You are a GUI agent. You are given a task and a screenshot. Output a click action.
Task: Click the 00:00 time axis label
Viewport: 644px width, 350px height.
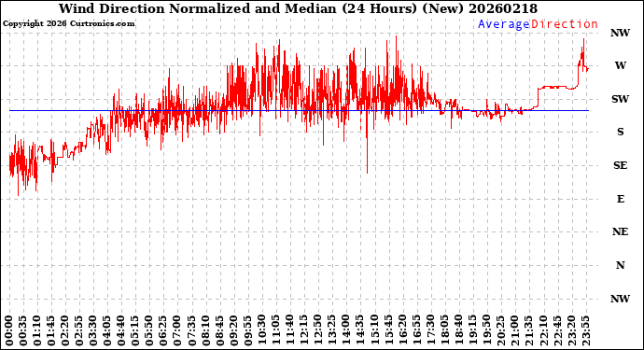tap(9, 331)
